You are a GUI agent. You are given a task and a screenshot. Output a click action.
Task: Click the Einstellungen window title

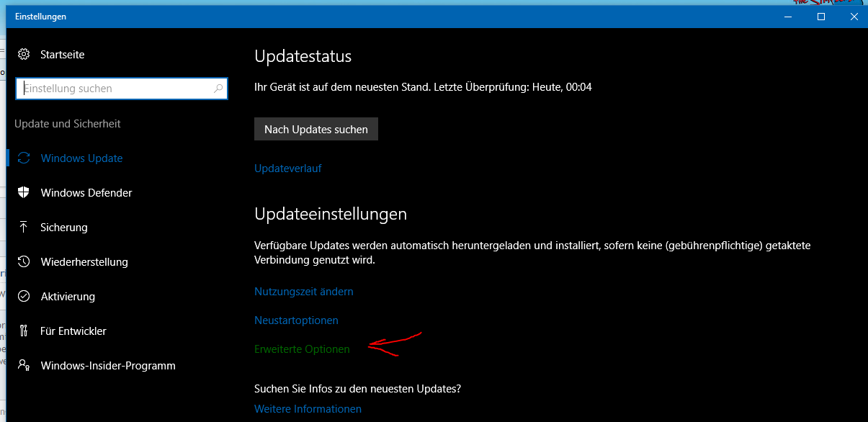pyautogui.click(x=40, y=17)
